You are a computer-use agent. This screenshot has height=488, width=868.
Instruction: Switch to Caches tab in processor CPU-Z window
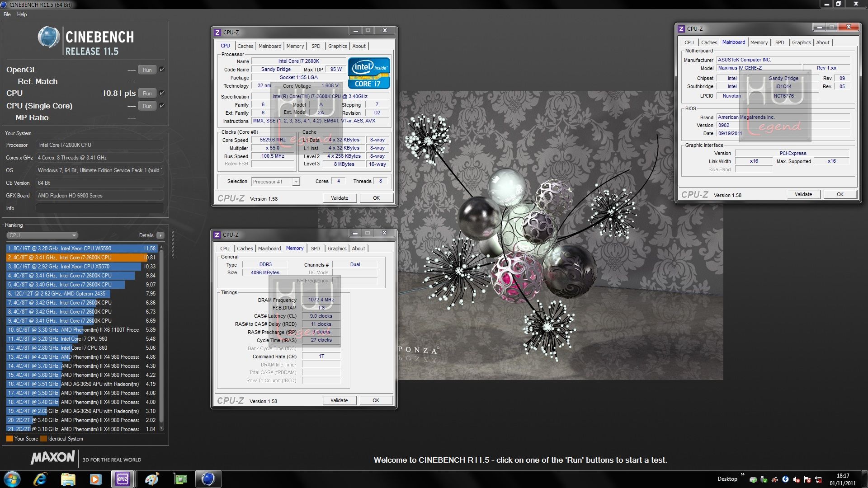point(245,46)
